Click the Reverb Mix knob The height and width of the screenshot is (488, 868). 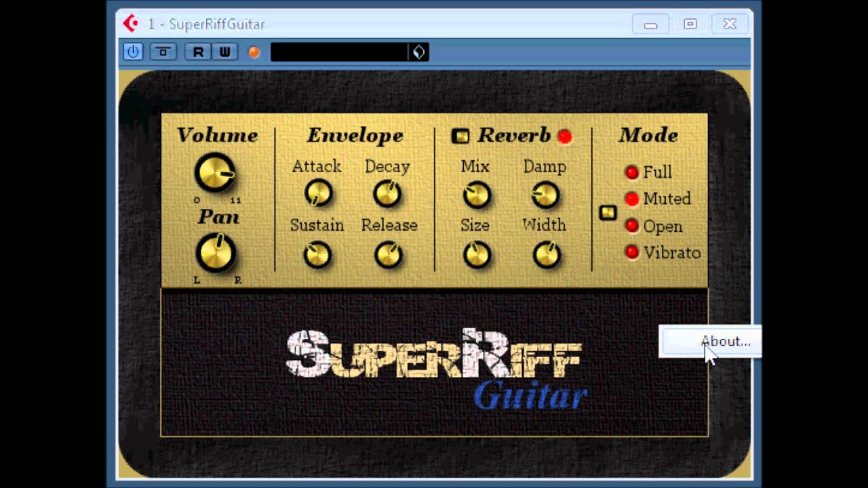[477, 195]
